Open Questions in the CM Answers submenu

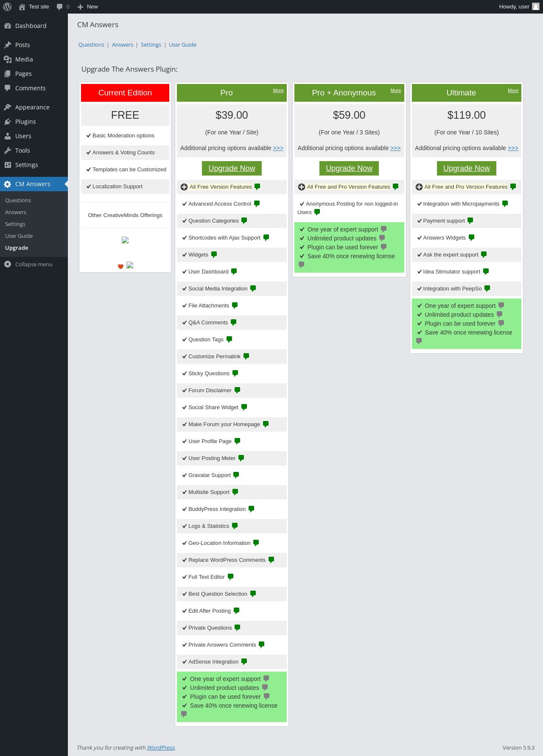[18, 200]
